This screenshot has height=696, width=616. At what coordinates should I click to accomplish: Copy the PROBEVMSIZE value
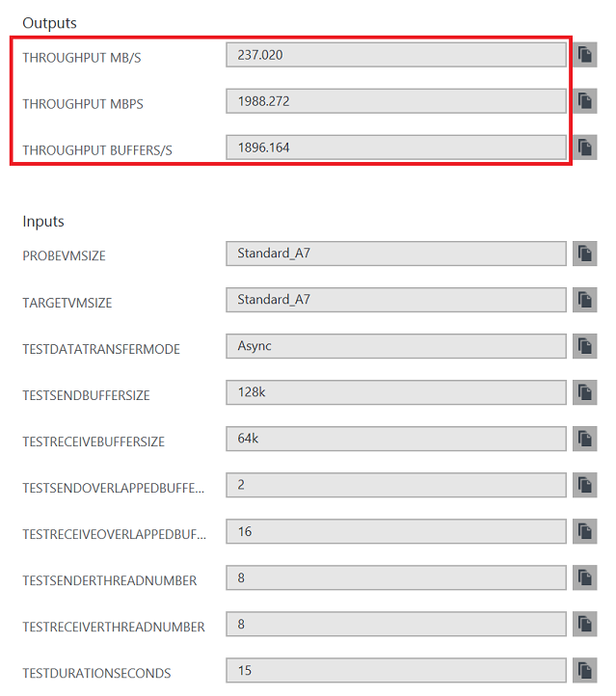pyautogui.click(x=584, y=254)
